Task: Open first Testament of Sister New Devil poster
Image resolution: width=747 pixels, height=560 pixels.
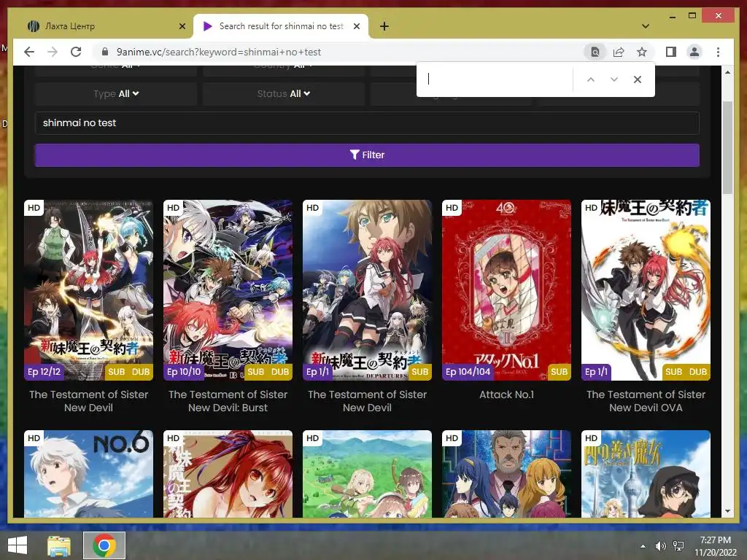Action: [x=88, y=289]
